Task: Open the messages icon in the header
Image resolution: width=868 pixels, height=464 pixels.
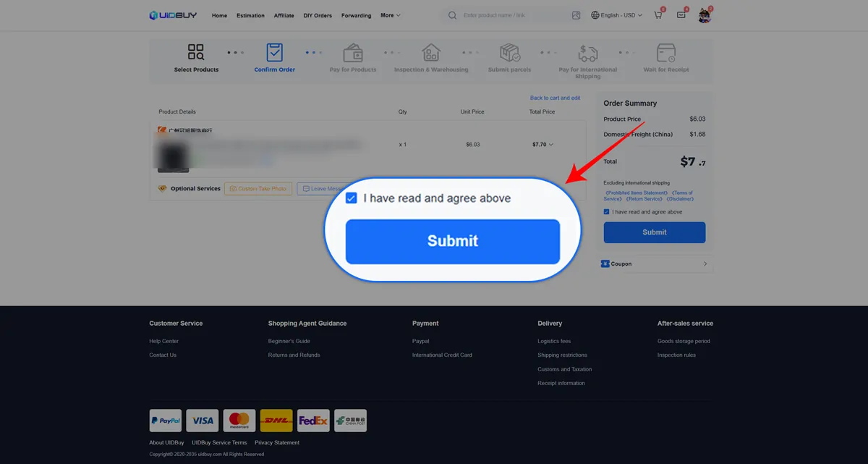Action: 681,15
